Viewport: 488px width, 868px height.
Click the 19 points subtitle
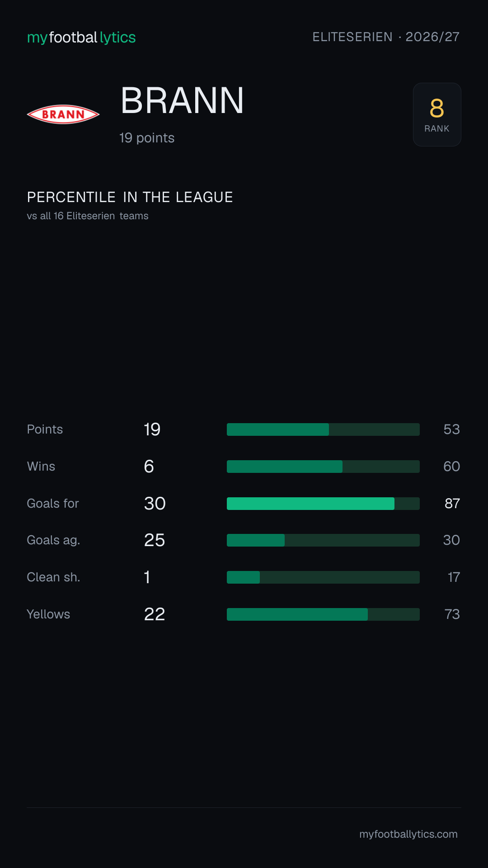point(147,138)
